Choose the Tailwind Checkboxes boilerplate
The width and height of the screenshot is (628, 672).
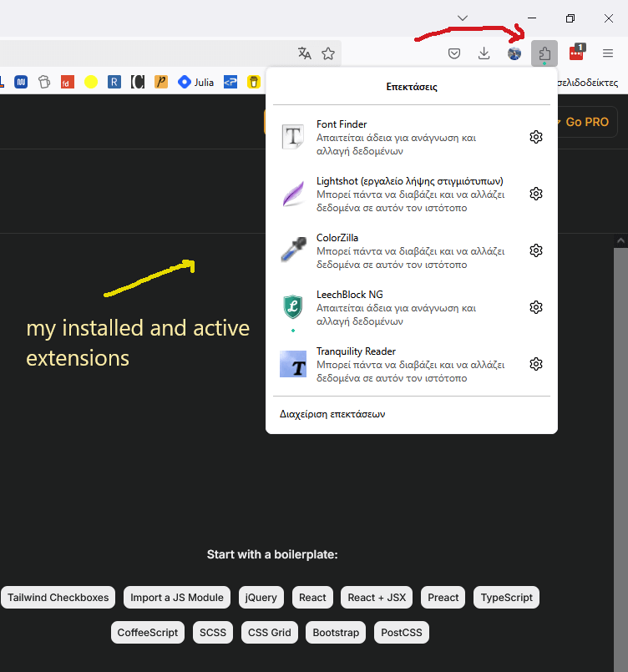[58, 597]
